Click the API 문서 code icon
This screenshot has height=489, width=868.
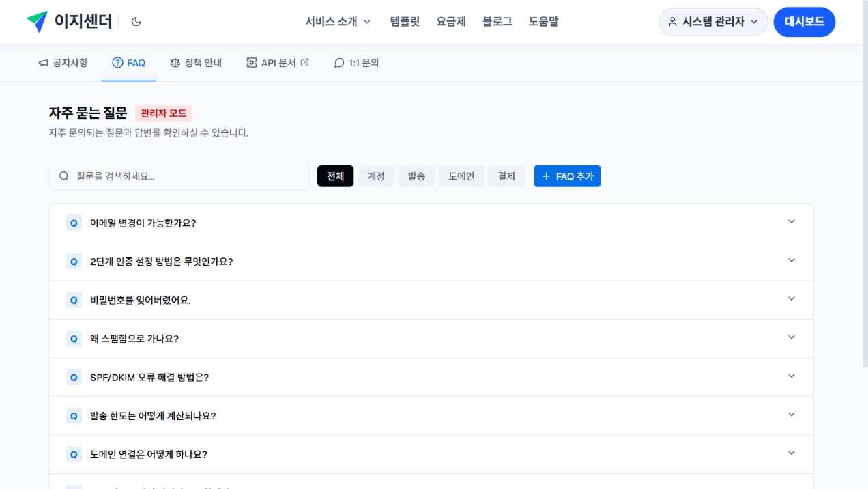point(252,63)
